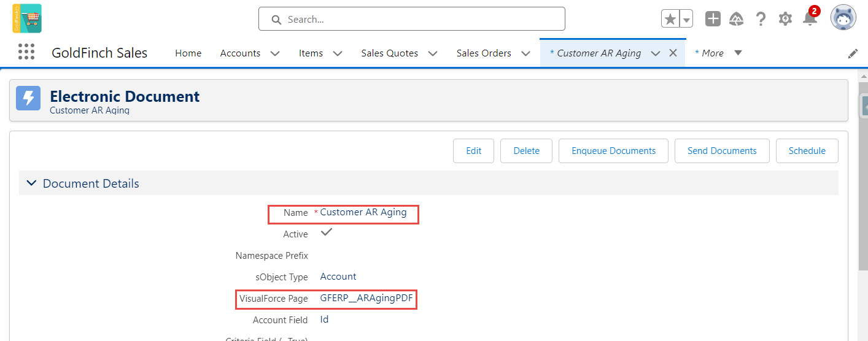The image size is (868, 341).
Task: Click the magnifier in the search box
Action: (x=276, y=20)
